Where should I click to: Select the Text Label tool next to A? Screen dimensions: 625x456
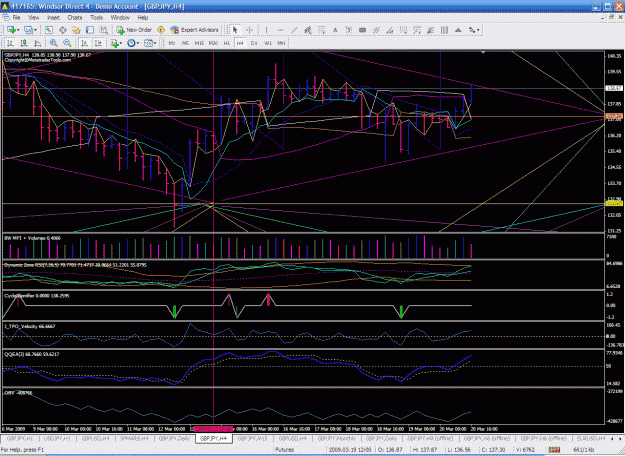[x=349, y=30]
